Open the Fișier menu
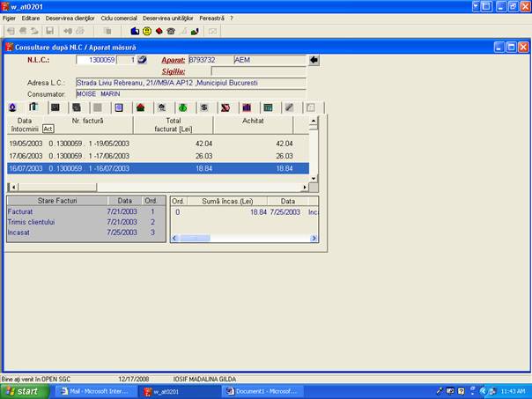This screenshot has height=399, width=532. pyautogui.click(x=10, y=18)
